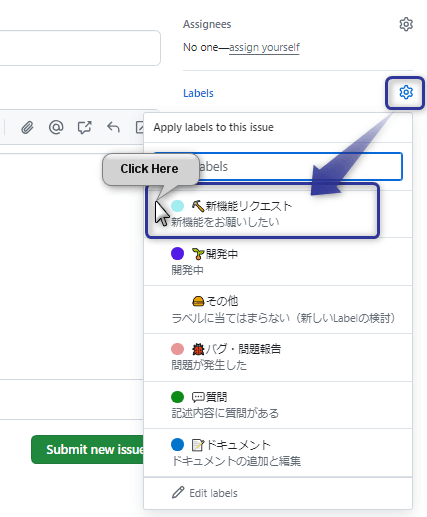The height and width of the screenshot is (517, 427).
Task: Click the assign yourself link
Action: click(264, 47)
